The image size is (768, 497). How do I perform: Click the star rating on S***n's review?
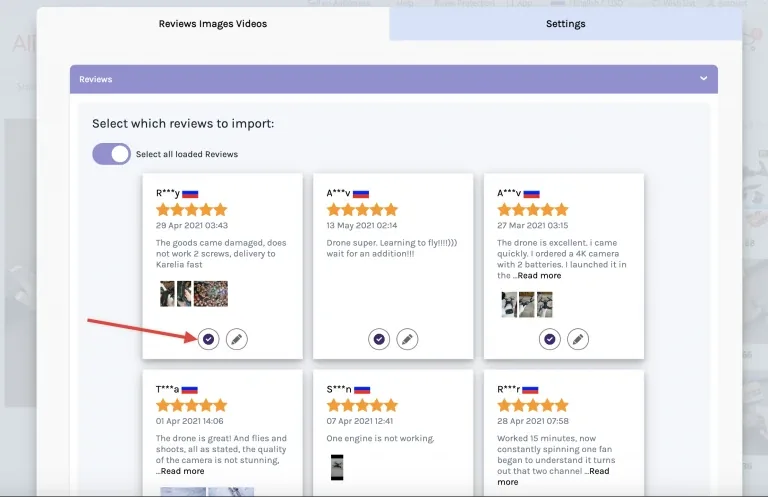[362, 405]
